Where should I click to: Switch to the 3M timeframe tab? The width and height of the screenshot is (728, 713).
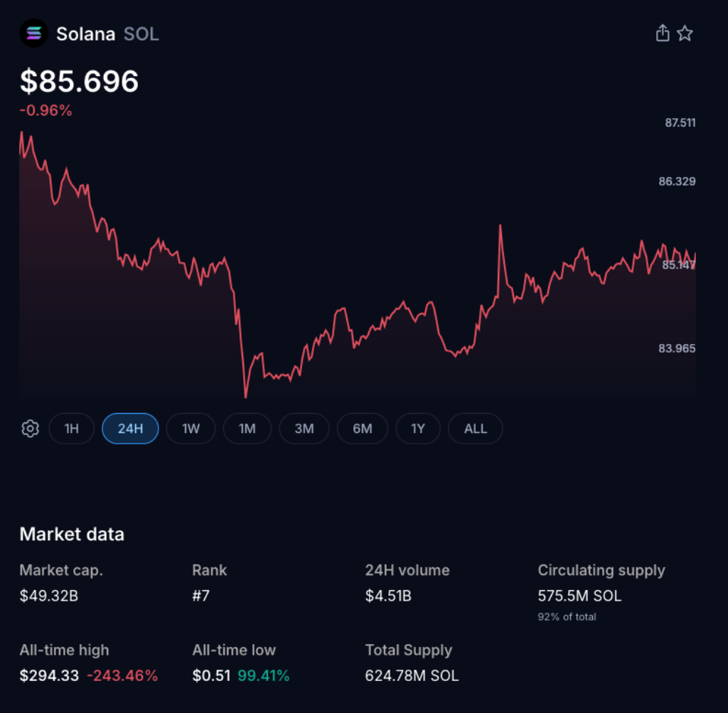[x=304, y=429]
